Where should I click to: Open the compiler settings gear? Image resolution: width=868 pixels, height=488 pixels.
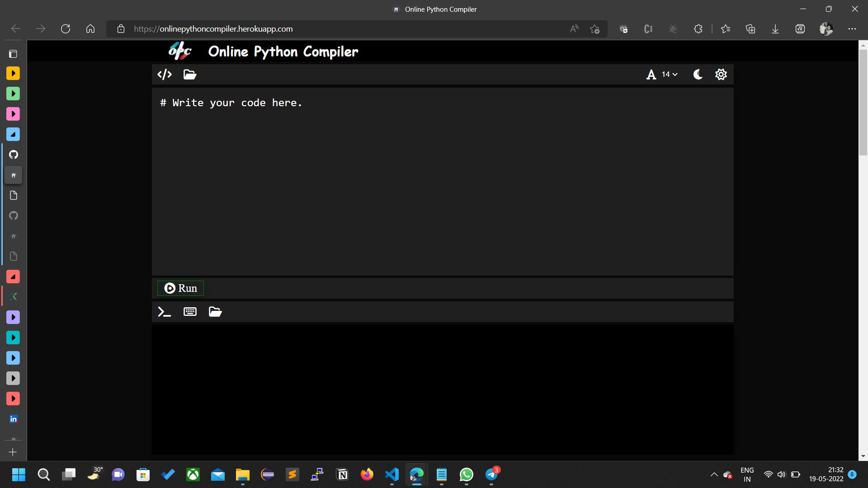point(721,74)
